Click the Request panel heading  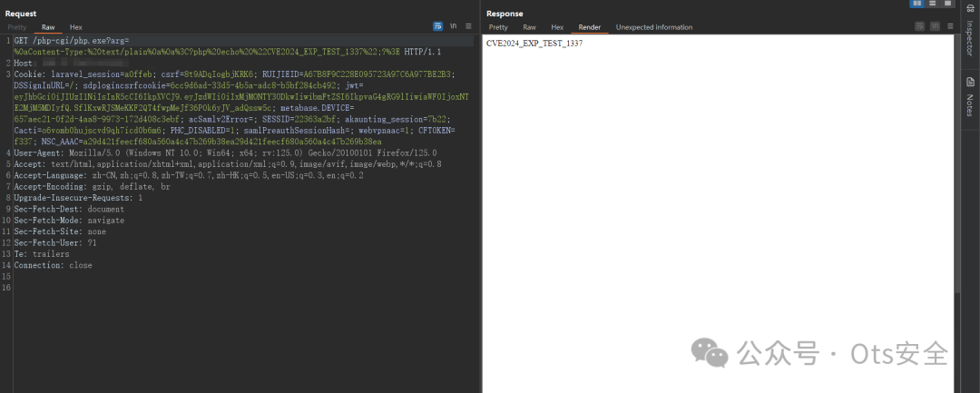coord(21,13)
